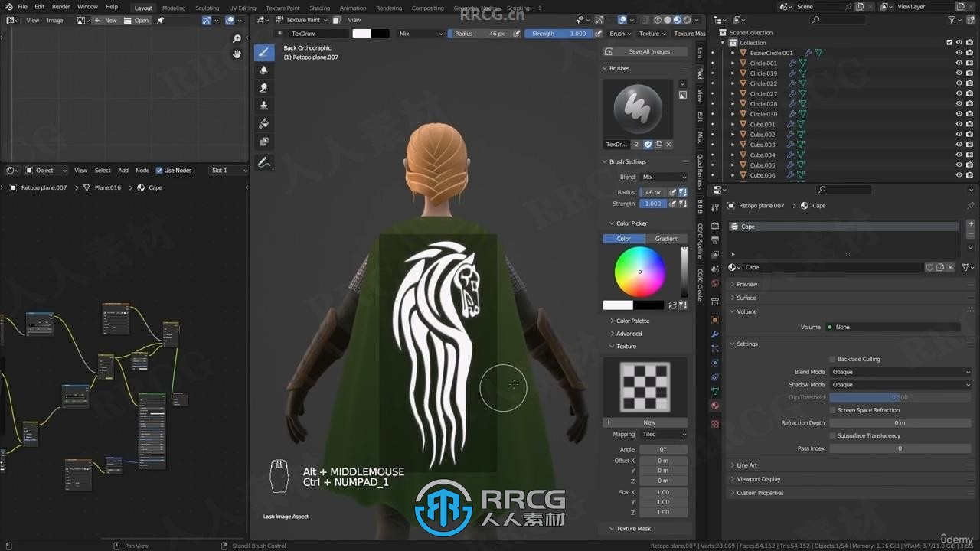Click New image button in image editor
The height and width of the screenshot is (551, 980).
(106, 21)
